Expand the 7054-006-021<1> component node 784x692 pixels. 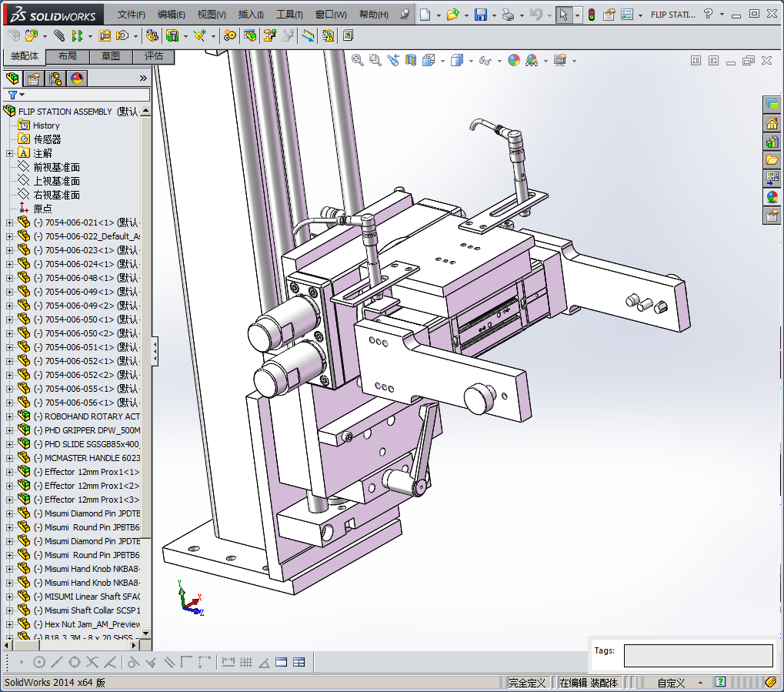pos(10,222)
